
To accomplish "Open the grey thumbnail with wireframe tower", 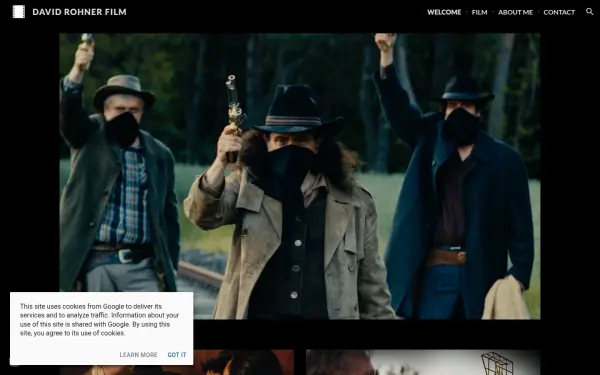I will tap(423, 362).
